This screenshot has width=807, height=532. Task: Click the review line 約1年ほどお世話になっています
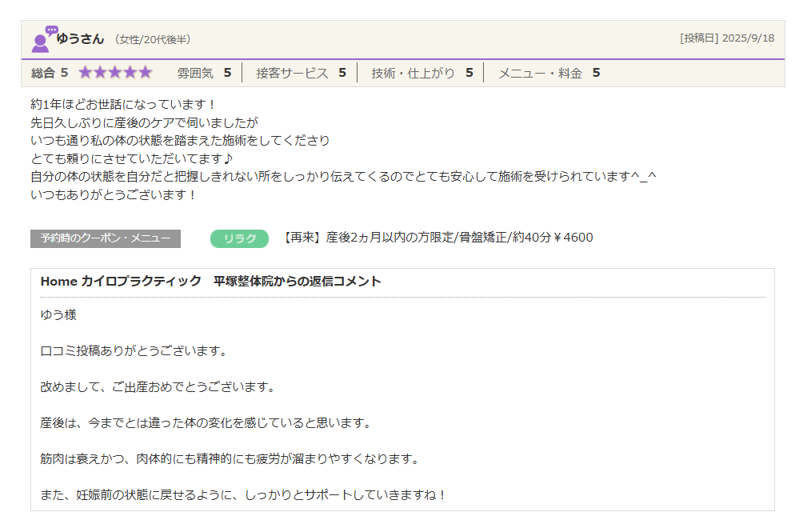(123, 104)
